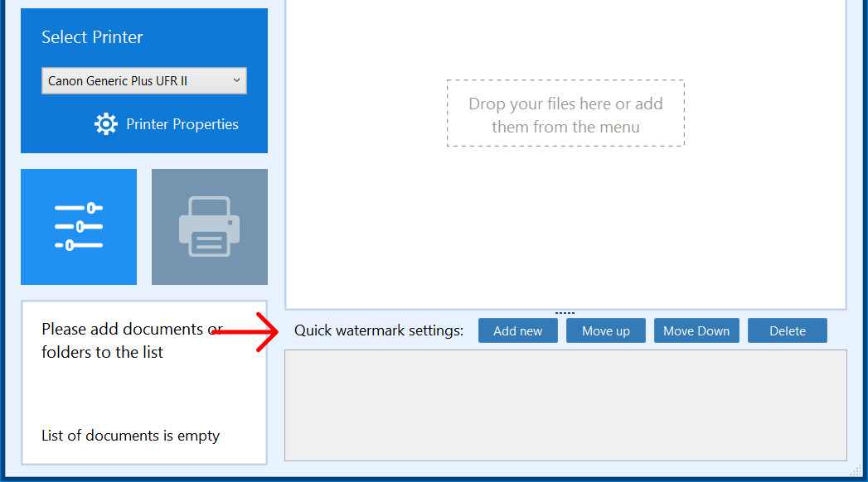Screen dimensions: 868x482
Task: Click the 'List of documents is empty' status text
Action: pos(130,436)
